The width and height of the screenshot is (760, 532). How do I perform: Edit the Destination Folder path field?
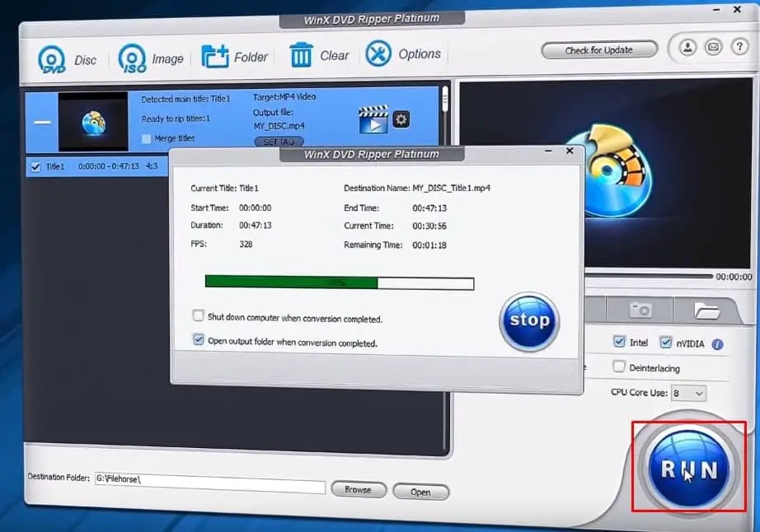tap(210, 482)
